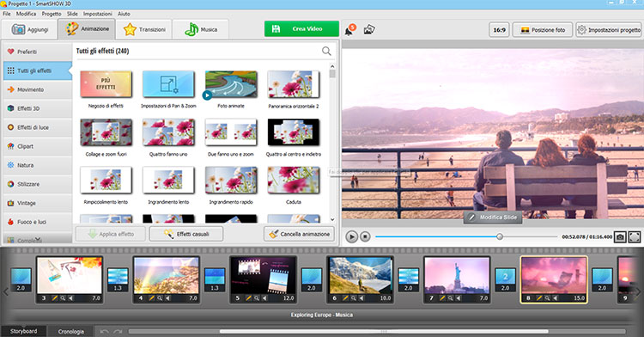Open the transition after slide 8

(x=603, y=279)
